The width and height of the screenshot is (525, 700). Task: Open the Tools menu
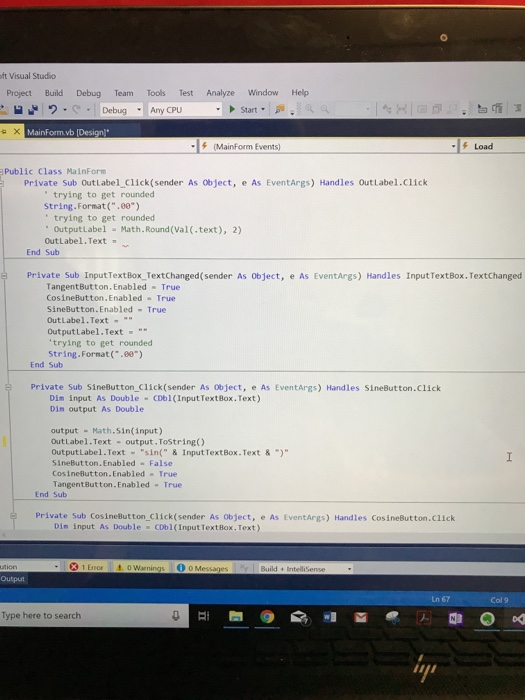tap(156, 93)
